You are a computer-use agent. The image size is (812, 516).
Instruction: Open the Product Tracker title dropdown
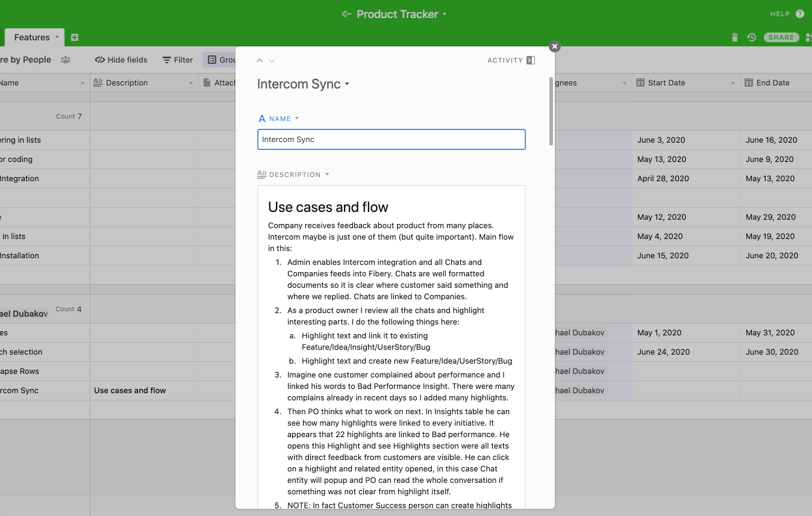point(443,14)
